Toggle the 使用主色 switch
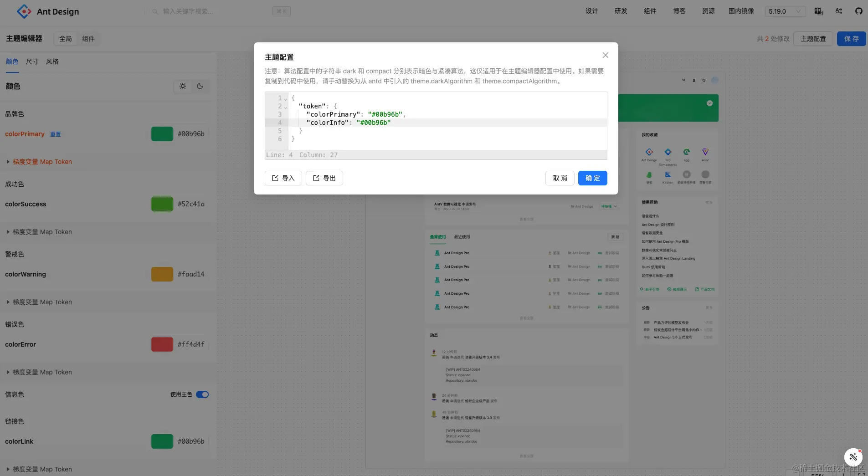This screenshot has height=476, width=868. 202,394
